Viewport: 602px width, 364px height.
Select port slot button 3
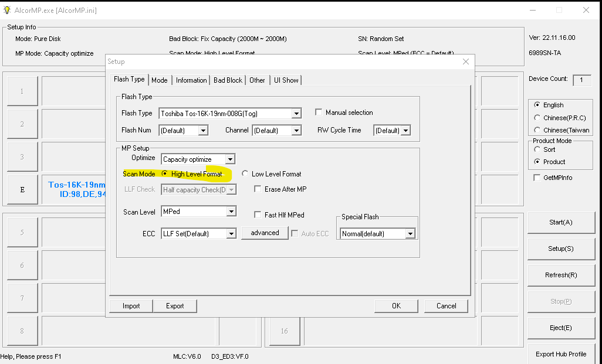(x=22, y=157)
